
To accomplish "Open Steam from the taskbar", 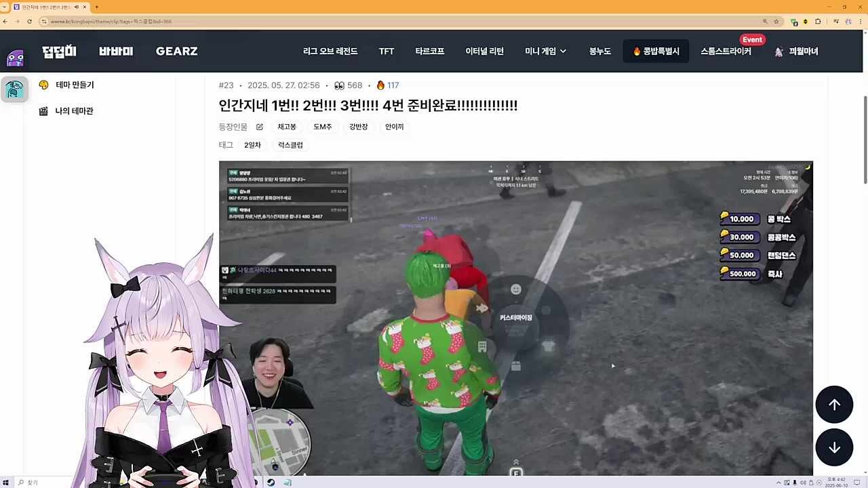I will coord(271,483).
